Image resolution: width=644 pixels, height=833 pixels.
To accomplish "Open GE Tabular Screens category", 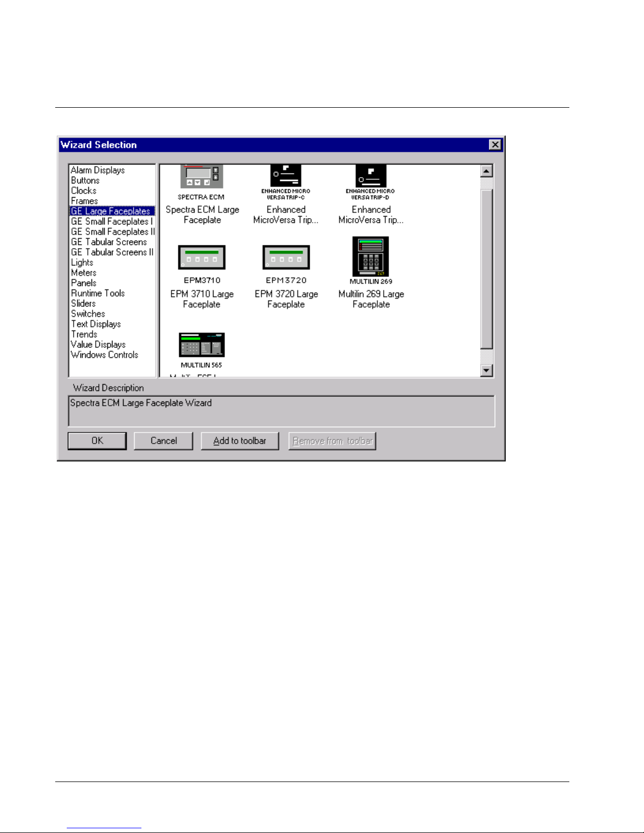I will [x=109, y=242].
